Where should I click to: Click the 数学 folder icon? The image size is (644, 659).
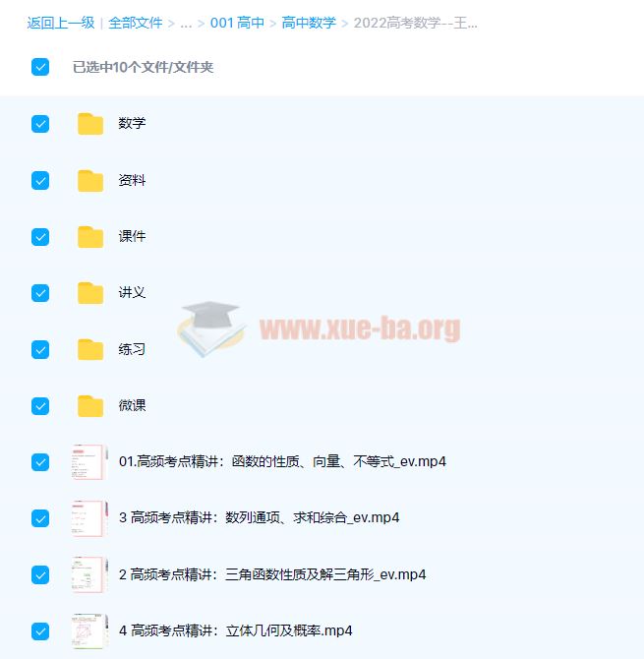click(90, 124)
